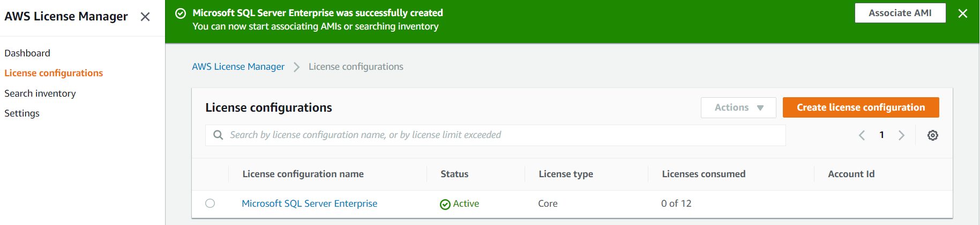Image resolution: width=980 pixels, height=225 pixels.
Task: Click the 0 of 12 consumed cell
Action: 676,204
